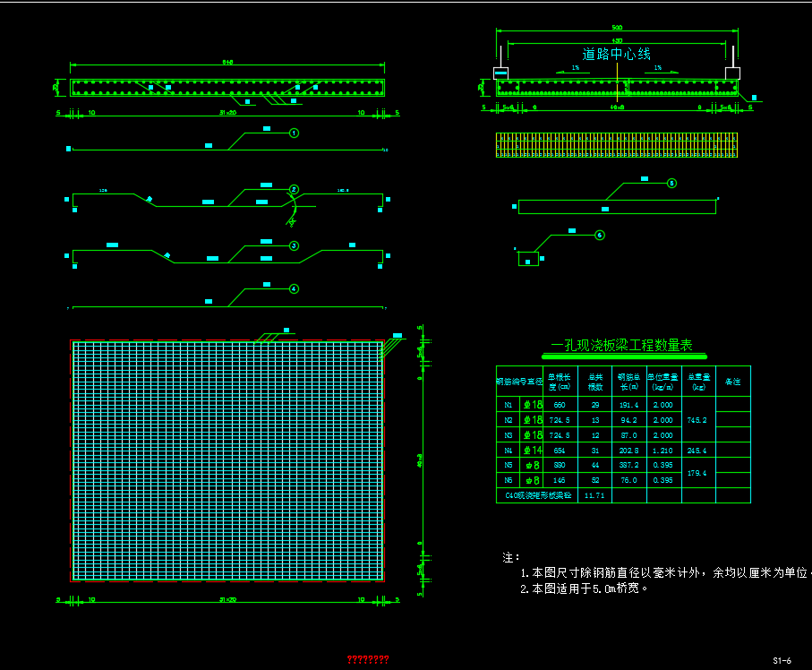The width and height of the screenshot is (812, 670).
Task: Select the total weight 745.2
Action: (697, 420)
